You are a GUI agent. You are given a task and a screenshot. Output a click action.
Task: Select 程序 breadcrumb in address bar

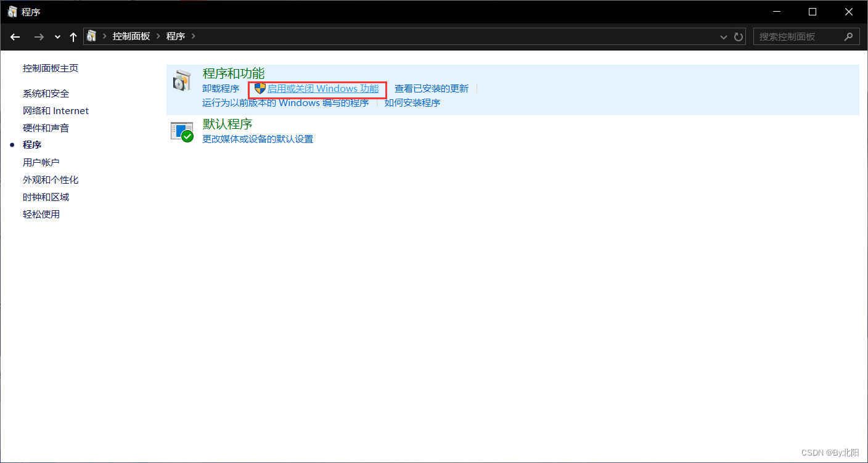(176, 36)
